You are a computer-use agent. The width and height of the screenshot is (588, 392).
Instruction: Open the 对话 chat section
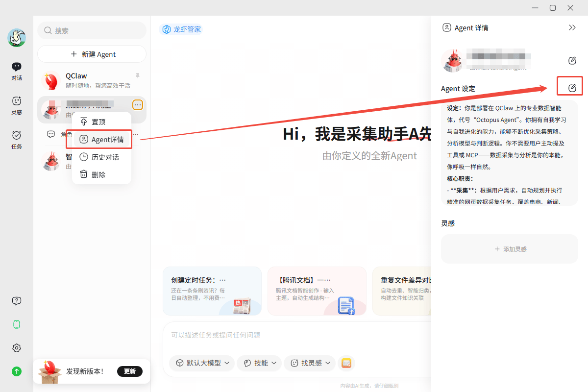pyautogui.click(x=17, y=71)
